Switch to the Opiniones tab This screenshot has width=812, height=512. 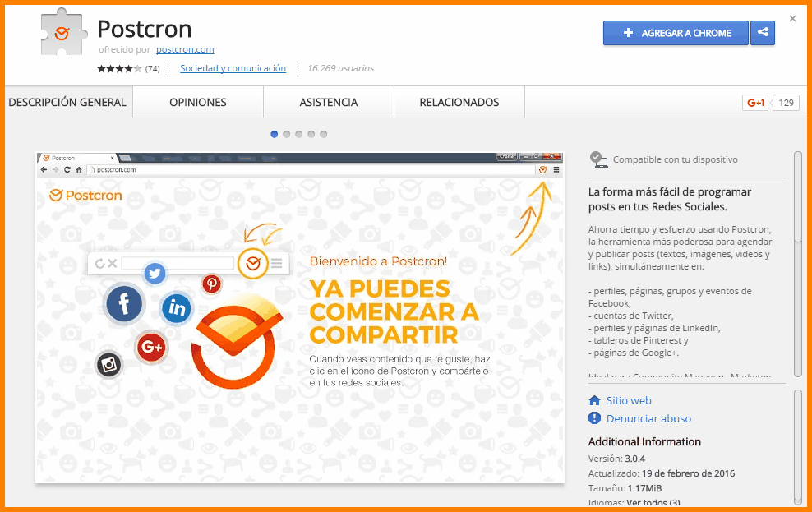click(198, 103)
